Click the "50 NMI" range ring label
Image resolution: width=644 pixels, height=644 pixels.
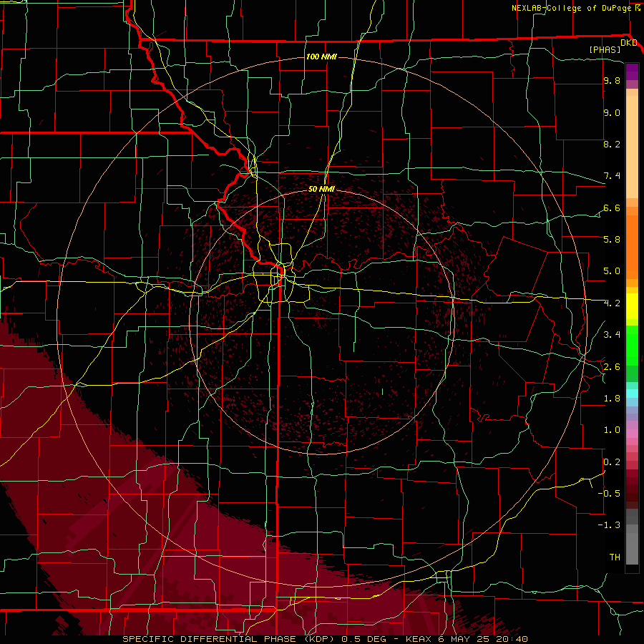(321, 190)
